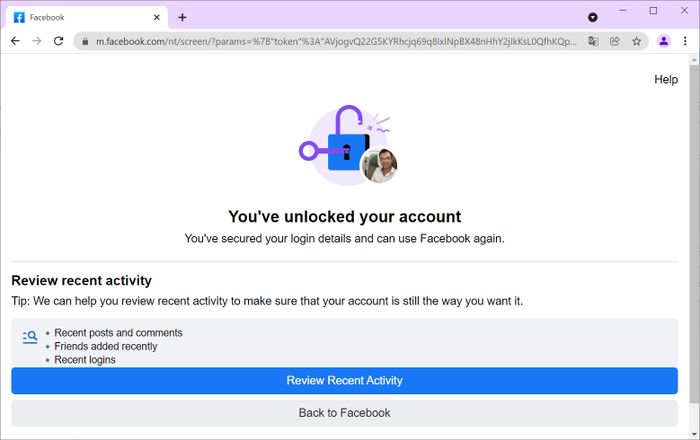Image resolution: width=700 pixels, height=440 pixels.
Task: Click the profile picture thumbnail by the lock
Action: [379, 165]
